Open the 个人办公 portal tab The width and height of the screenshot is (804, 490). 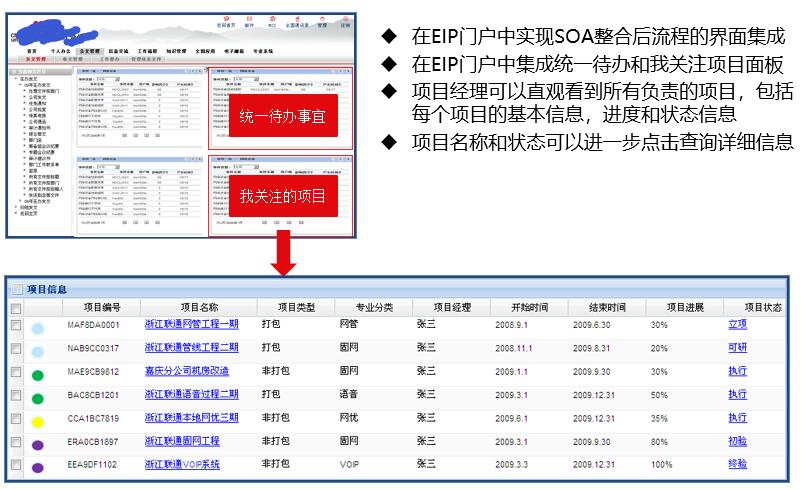(x=61, y=51)
